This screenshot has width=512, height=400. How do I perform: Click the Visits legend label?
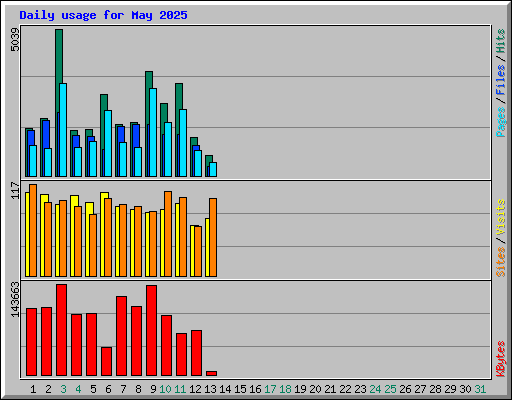click(500, 217)
